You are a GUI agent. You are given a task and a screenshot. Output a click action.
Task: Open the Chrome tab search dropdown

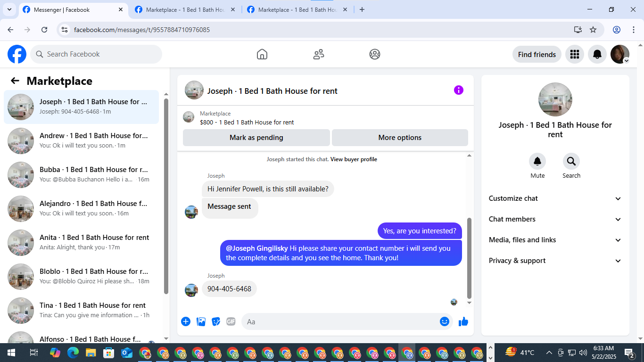pyautogui.click(x=9, y=9)
